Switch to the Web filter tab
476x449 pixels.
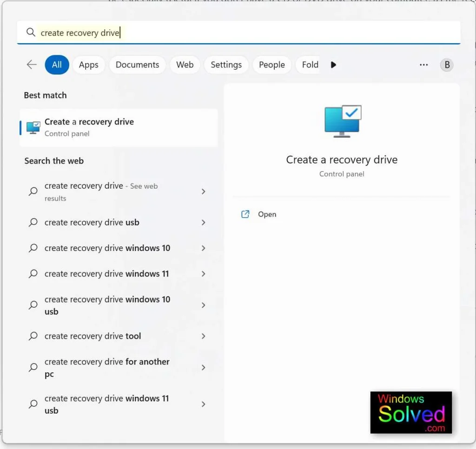pyautogui.click(x=185, y=65)
